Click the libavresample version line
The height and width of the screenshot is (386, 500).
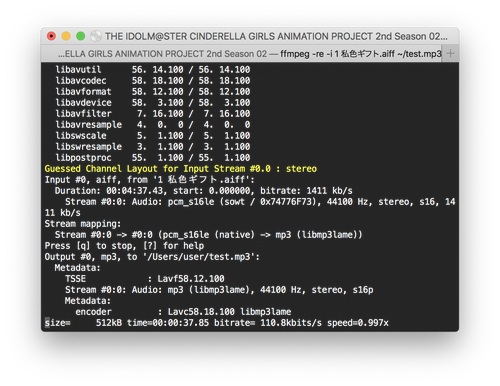pyautogui.click(x=153, y=124)
